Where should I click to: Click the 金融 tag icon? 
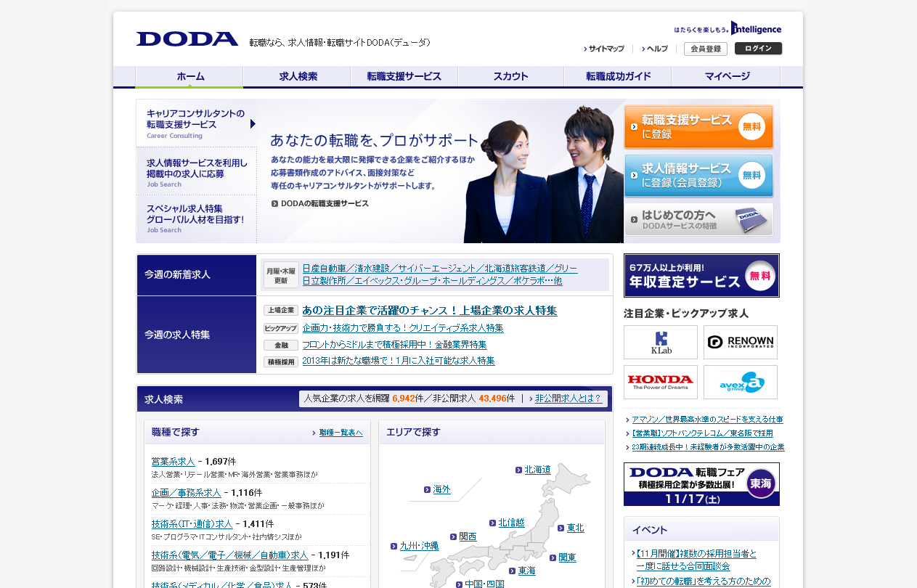281,346
